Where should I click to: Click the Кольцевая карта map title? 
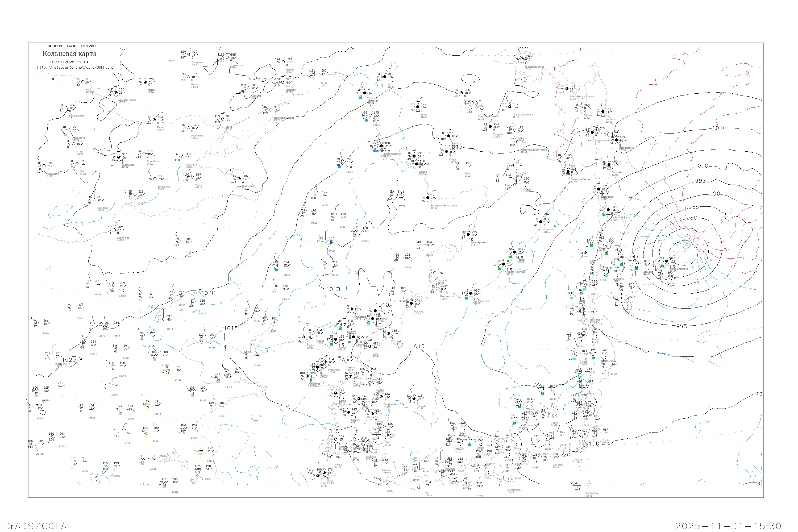(69, 54)
